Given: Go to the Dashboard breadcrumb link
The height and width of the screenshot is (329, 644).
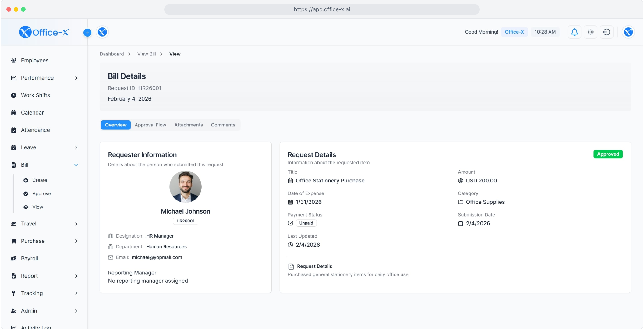Looking at the screenshot, I should (111, 54).
